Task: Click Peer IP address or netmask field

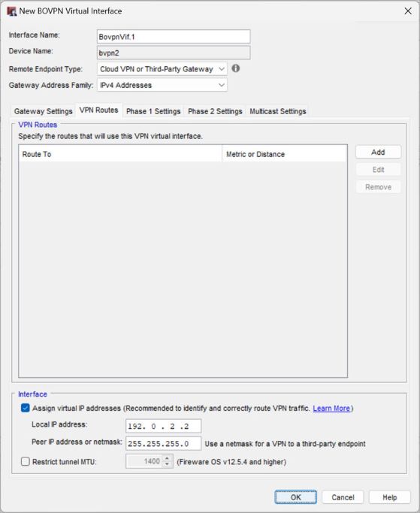Action: (x=163, y=444)
